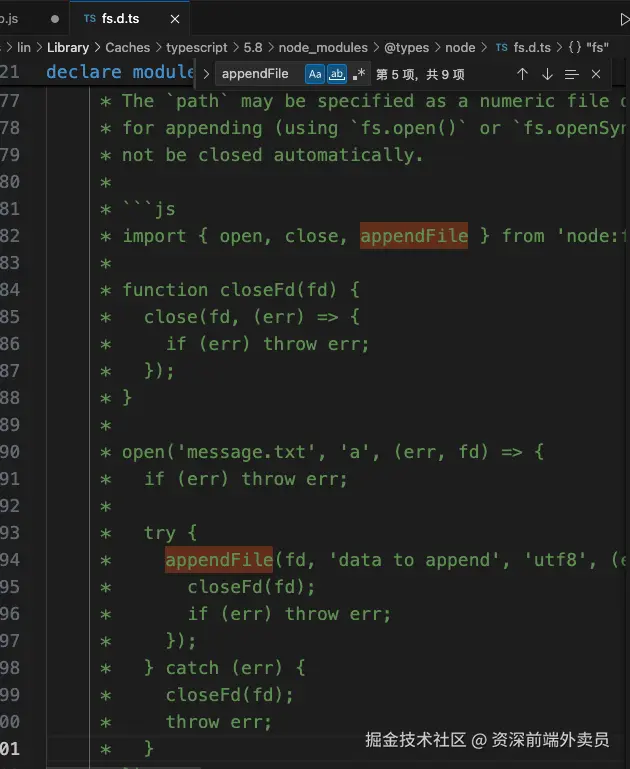
Task: Click highlighted appendFile in import line
Action: tap(414, 236)
